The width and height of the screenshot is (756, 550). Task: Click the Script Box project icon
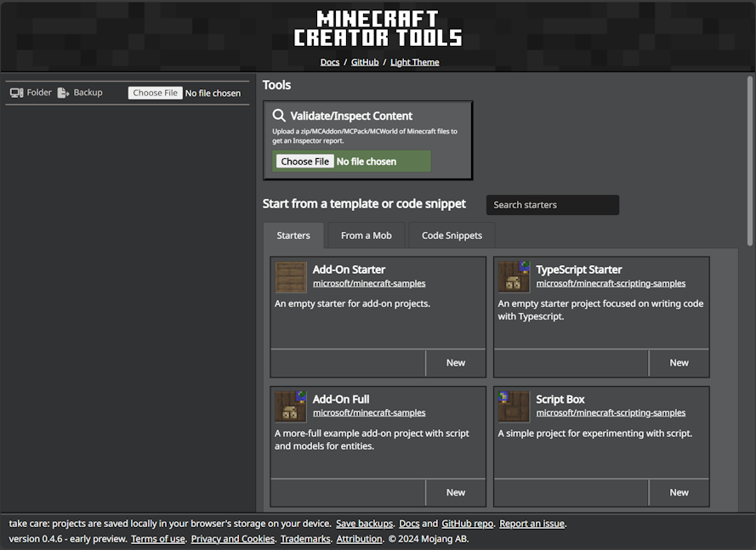tap(514, 406)
